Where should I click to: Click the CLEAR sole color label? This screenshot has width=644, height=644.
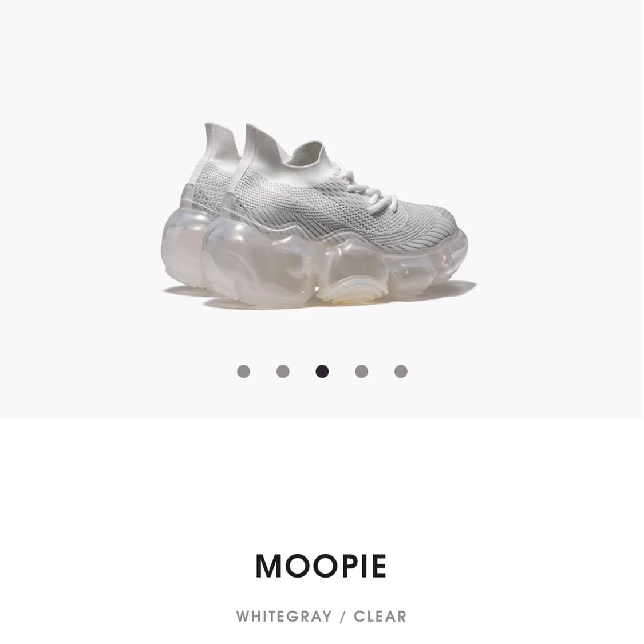tap(380, 616)
